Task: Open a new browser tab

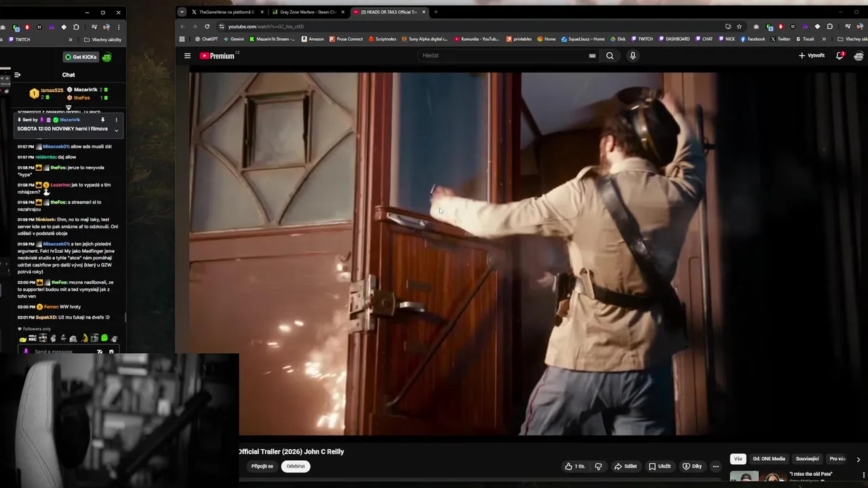Action: [x=435, y=12]
